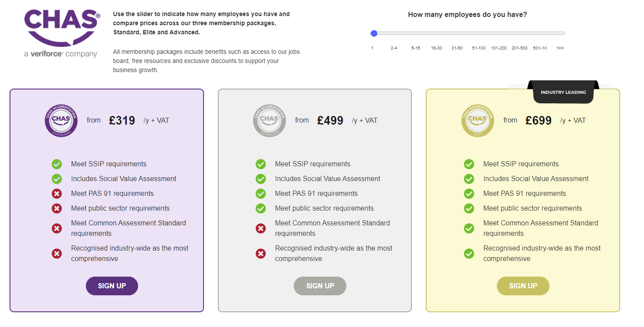Click the grey CHAS Advanced accreditation badge
The image size is (644, 327).
click(269, 120)
